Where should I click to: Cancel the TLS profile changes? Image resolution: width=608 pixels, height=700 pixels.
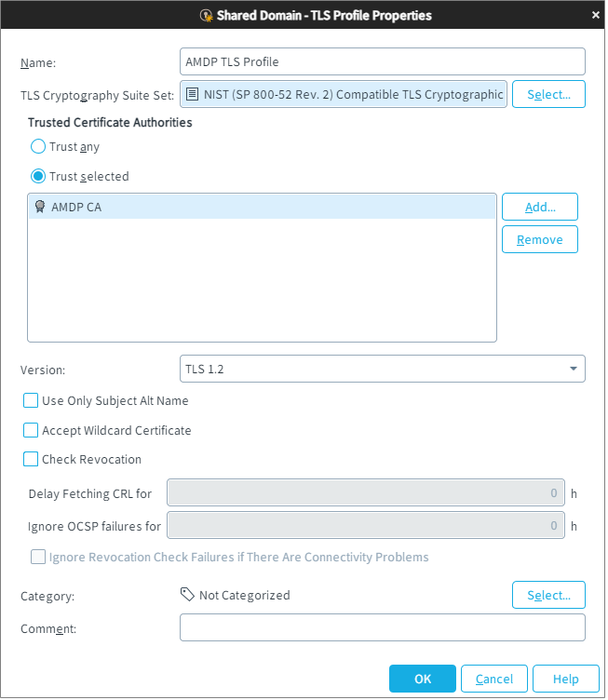[x=494, y=679]
